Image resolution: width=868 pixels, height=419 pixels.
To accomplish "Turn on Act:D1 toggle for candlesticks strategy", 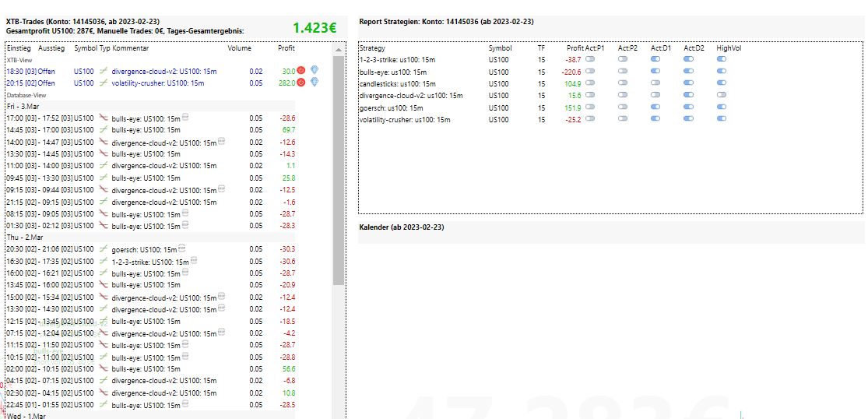I will pyautogui.click(x=656, y=83).
